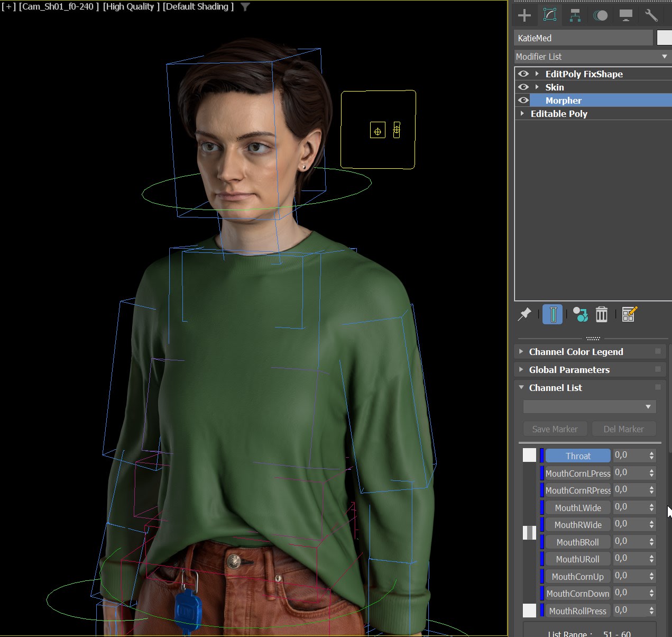672x637 pixels.
Task: Remove modifier with trash can icon
Action: (602, 314)
